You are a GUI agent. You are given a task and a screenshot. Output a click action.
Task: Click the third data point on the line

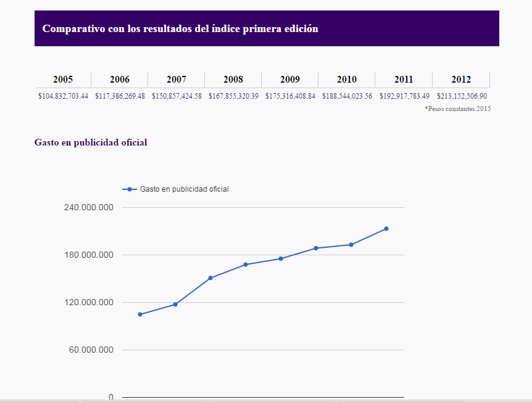[x=210, y=278]
